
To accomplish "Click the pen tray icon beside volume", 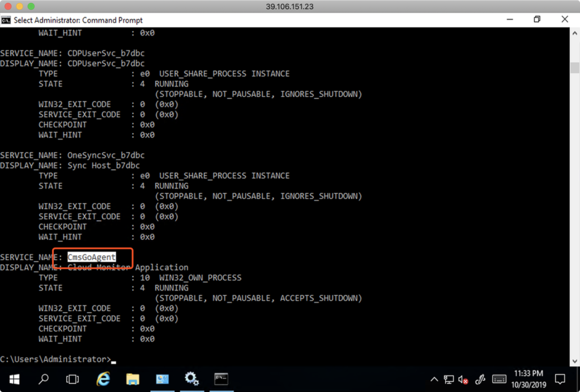I will pyautogui.click(x=480, y=379).
